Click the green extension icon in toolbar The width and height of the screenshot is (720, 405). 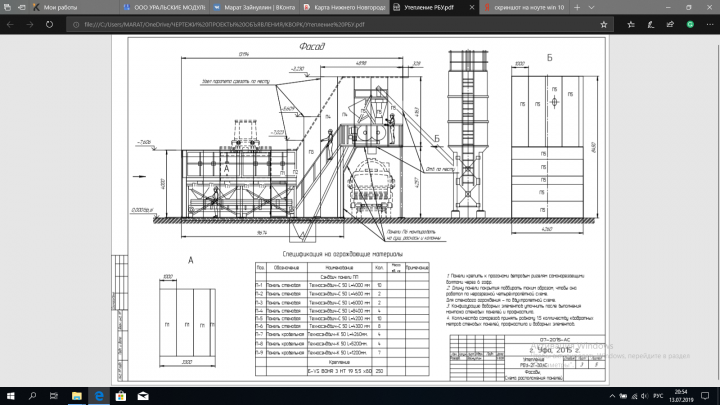[690, 24]
